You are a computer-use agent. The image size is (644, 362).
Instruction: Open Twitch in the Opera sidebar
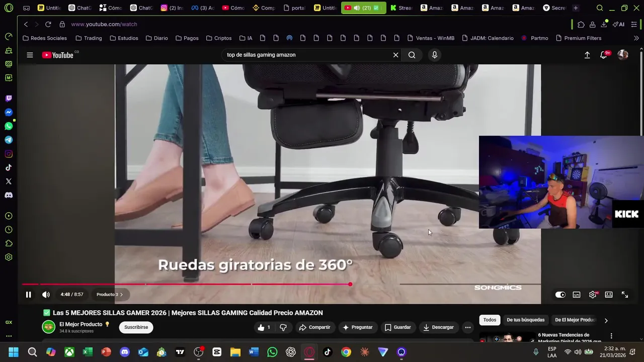[x=9, y=99]
